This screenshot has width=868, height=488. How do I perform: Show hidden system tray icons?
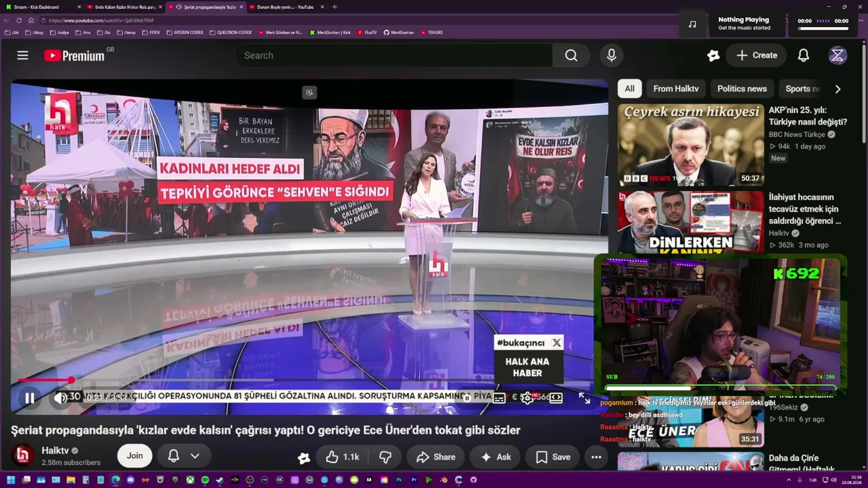(x=789, y=480)
